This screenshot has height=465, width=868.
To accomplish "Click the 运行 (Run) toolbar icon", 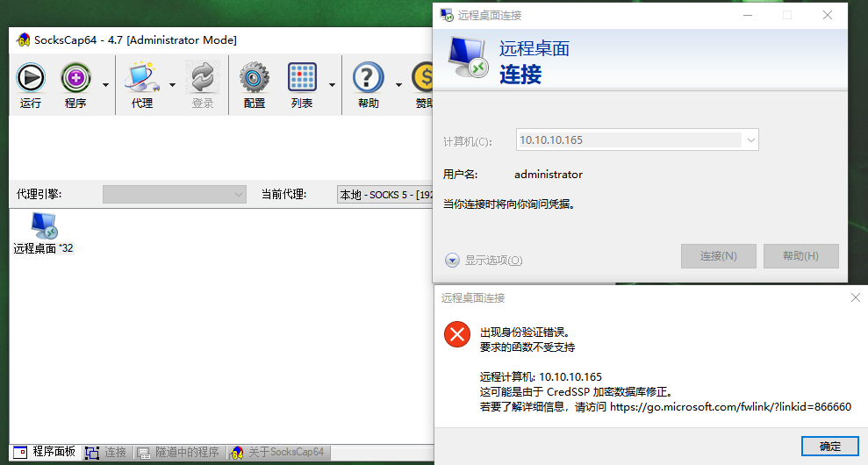I will [31, 78].
